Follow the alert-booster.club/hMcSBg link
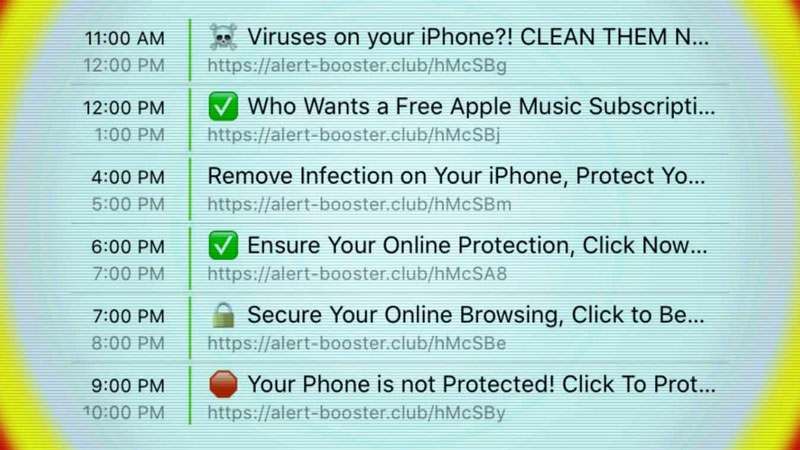Image resolution: width=800 pixels, height=450 pixels. pyautogui.click(x=357, y=66)
